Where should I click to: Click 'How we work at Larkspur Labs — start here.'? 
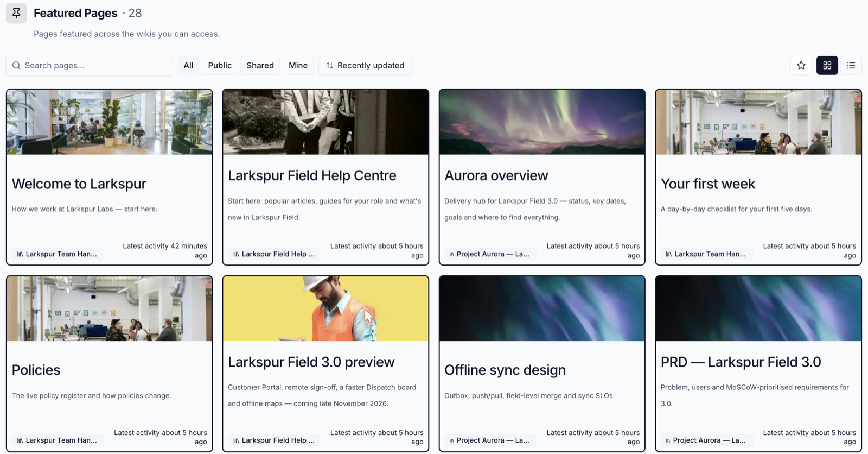pyautogui.click(x=85, y=209)
